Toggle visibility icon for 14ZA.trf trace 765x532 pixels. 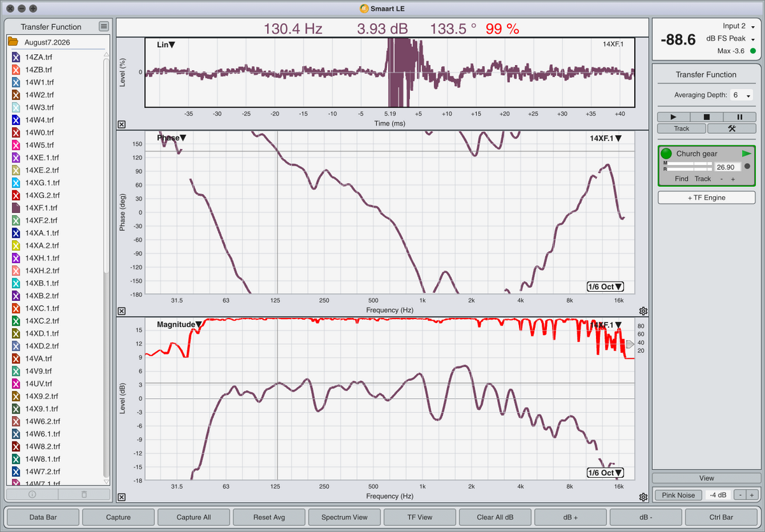point(17,57)
